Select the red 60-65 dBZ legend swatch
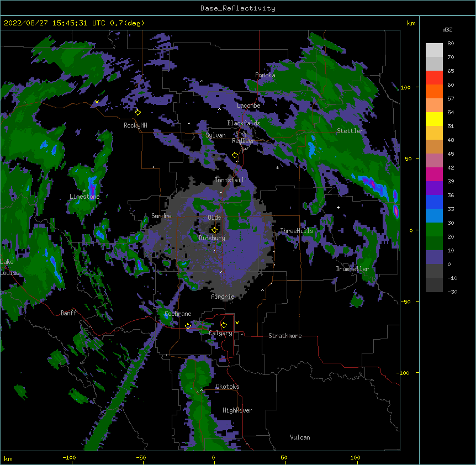Screen dimensions: 476x465 tap(434, 78)
